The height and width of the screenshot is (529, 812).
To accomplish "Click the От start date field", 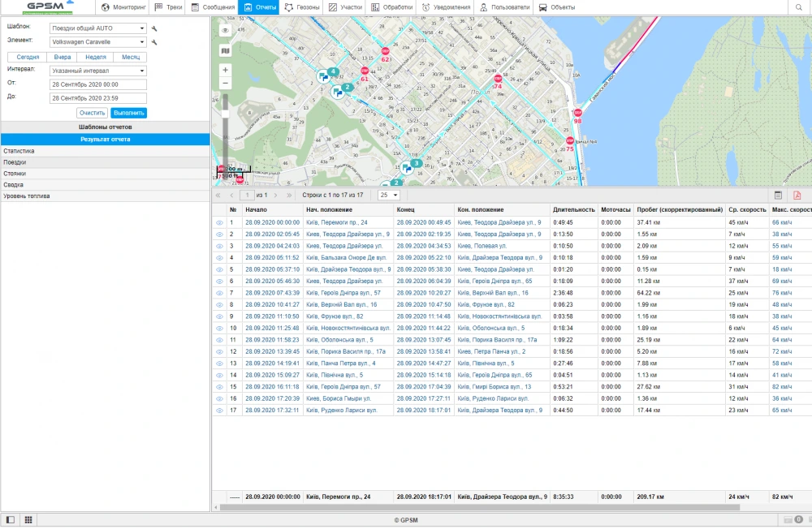I will [97, 84].
